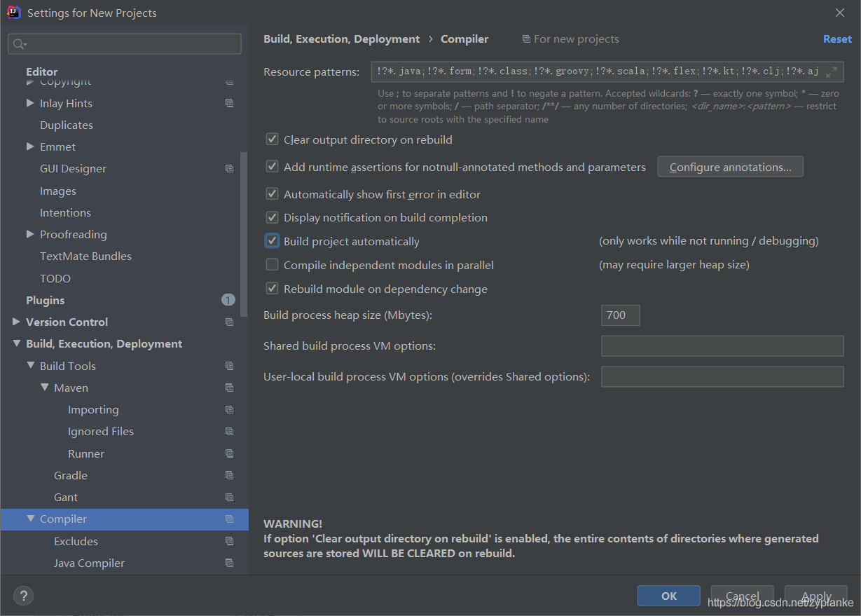This screenshot has width=861, height=616.
Task: Uncheck 'Clear output directory on rebuild'
Action: [272, 139]
